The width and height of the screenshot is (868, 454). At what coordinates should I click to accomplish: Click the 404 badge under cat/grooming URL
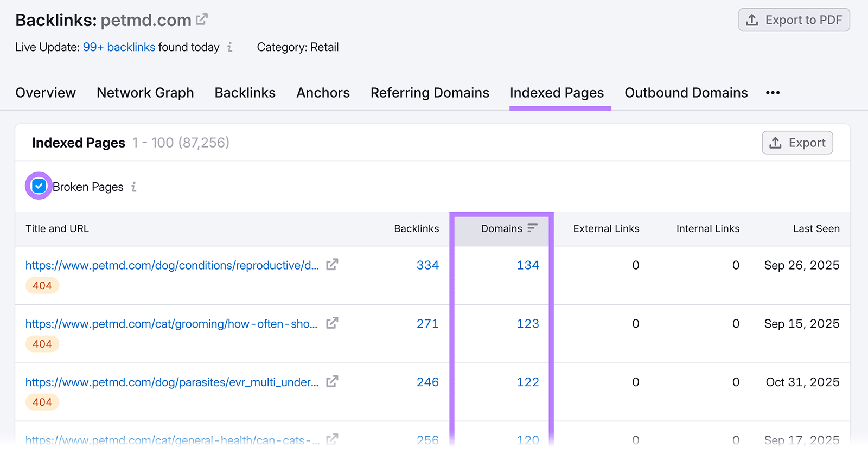[42, 344]
